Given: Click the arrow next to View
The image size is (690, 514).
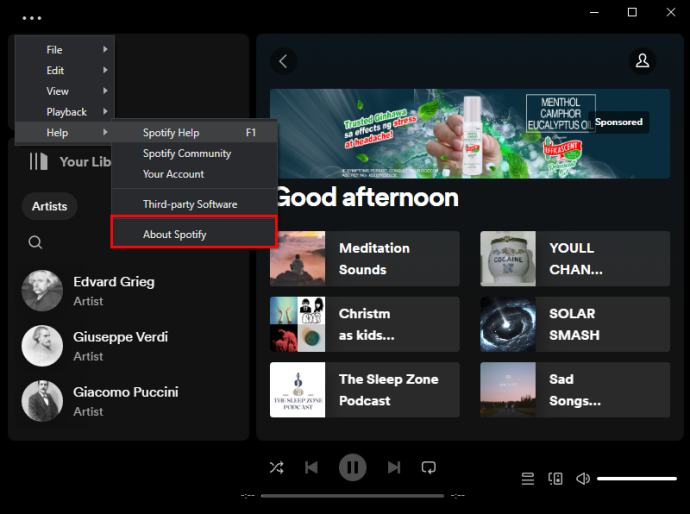Looking at the screenshot, I should click(x=105, y=91).
